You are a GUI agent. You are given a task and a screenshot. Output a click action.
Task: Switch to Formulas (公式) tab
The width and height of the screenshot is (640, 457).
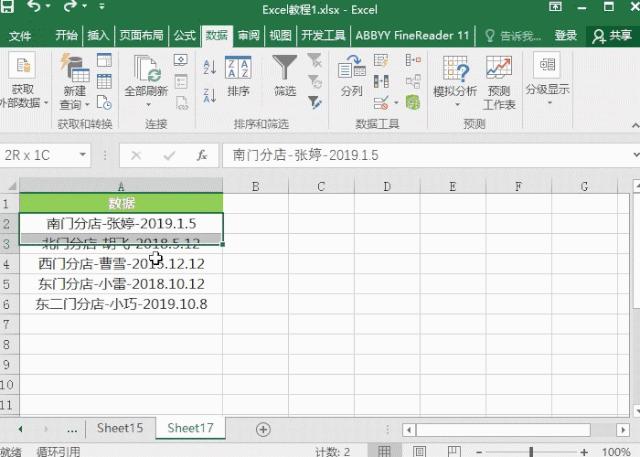(x=185, y=35)
